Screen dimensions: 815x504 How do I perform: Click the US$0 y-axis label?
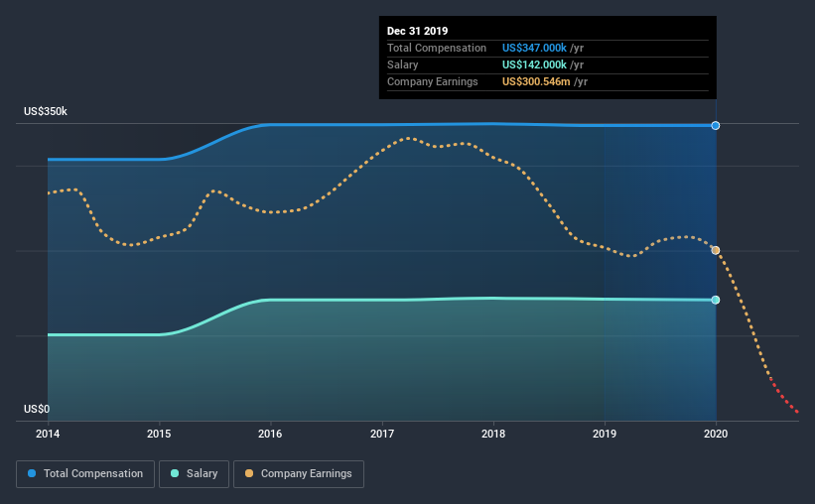point(37,410)
